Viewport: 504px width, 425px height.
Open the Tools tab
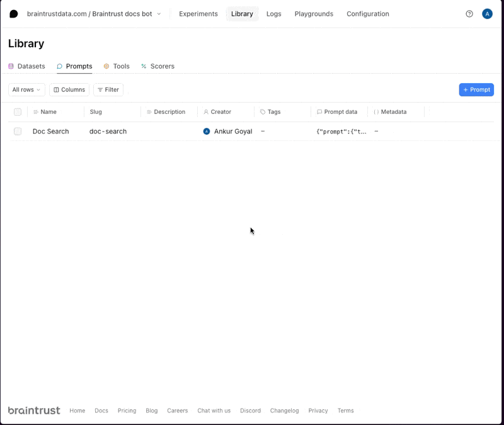point(117,66)
